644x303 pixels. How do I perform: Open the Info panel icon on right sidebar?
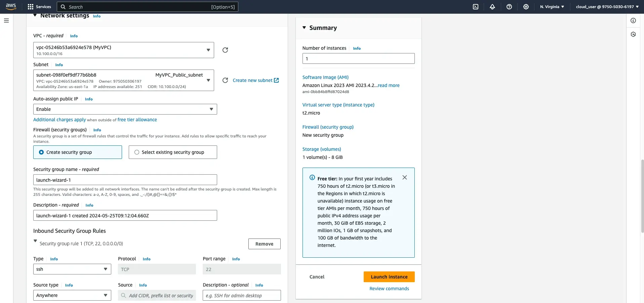coord(633,20)
